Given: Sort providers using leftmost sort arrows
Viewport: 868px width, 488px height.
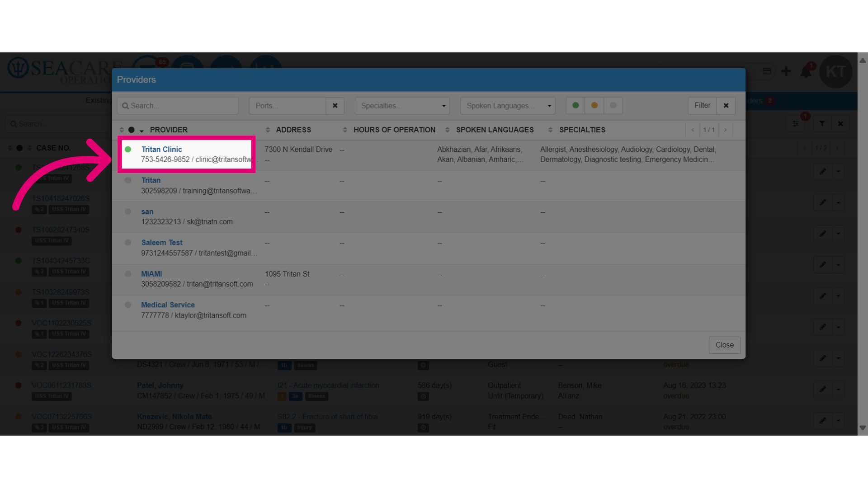Looking at the screenshot, I should (122, 130).
